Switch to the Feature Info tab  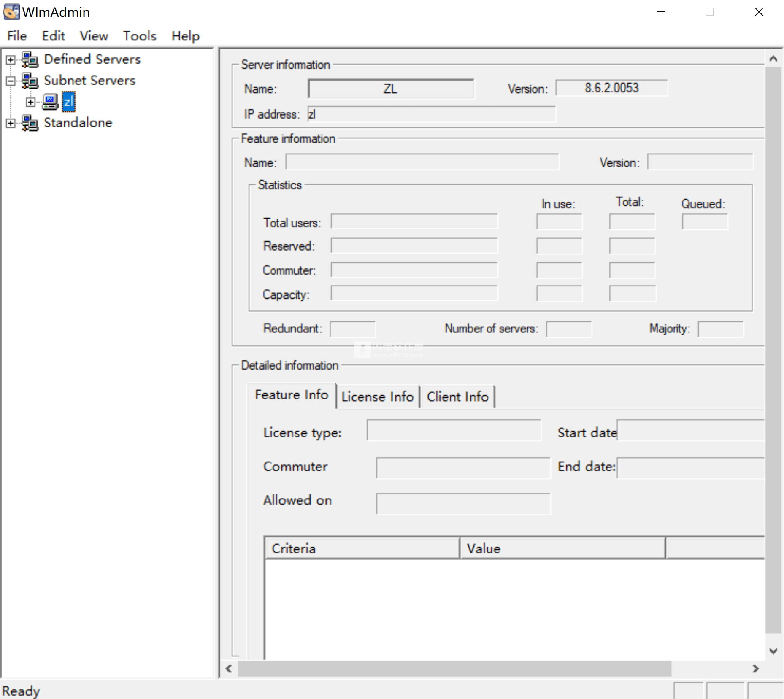[x=292, y=395]
